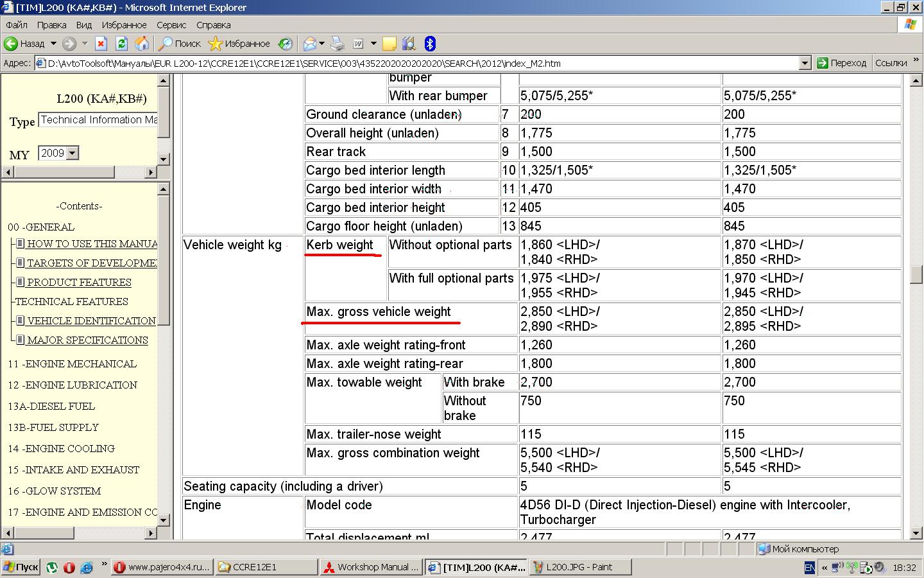Image resolution: width=924 pixels, height=578 pixels.
Task: Open Favorites (Избранное) star panel
Action: pyautogui.click(x=239, y=44)
